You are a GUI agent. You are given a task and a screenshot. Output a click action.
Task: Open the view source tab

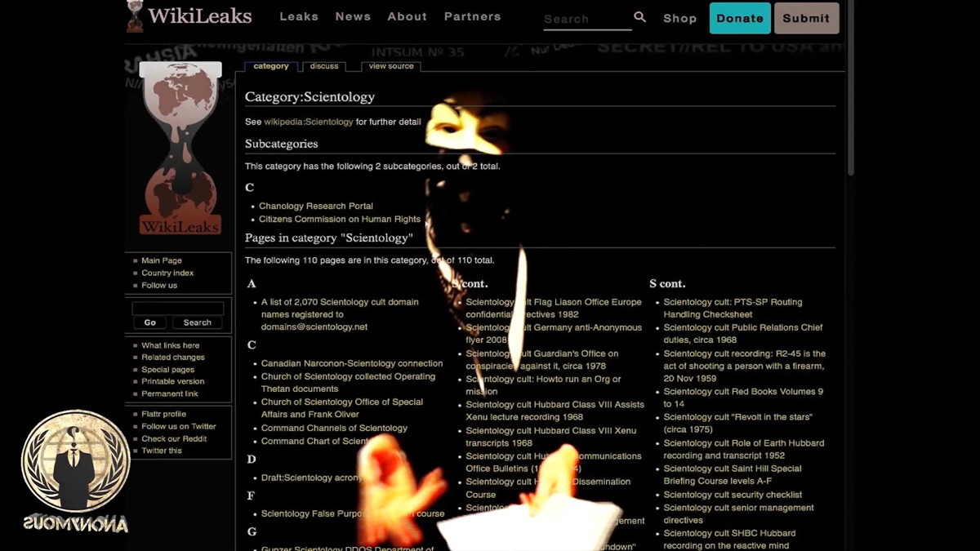[391, 66]
